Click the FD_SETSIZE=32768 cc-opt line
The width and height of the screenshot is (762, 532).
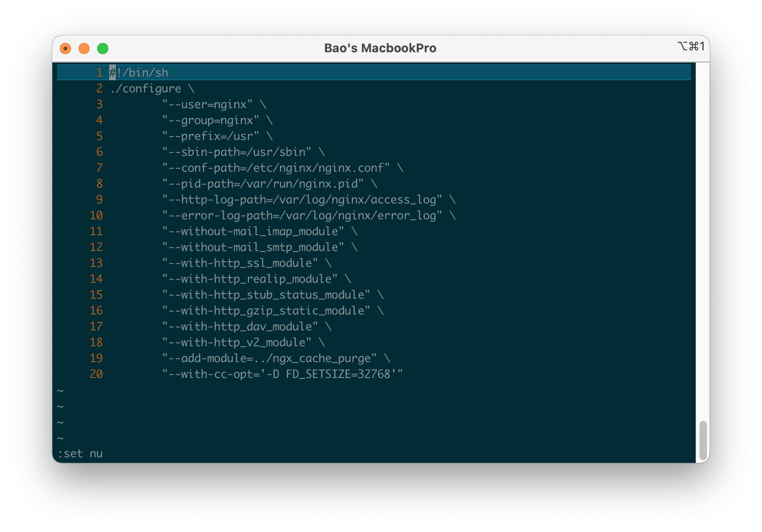[282, 374]
